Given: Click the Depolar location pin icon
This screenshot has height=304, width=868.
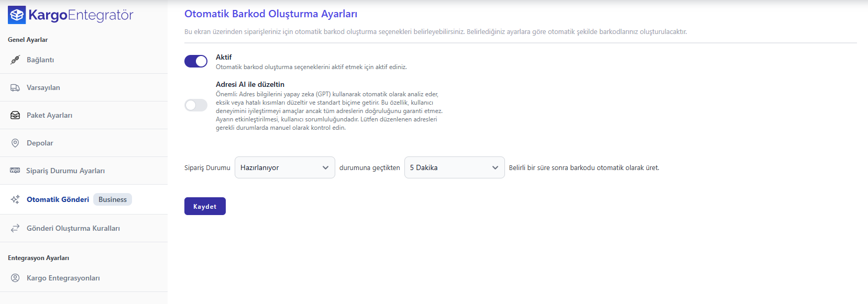Looking at the screenshot, I should (x=15, y=143).
